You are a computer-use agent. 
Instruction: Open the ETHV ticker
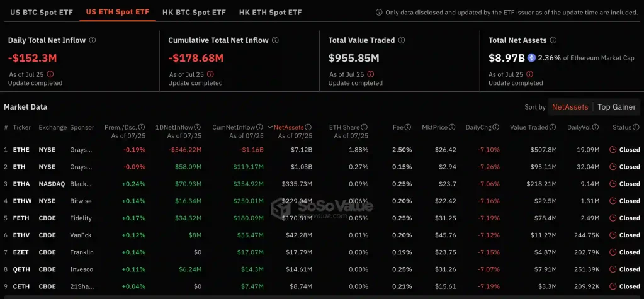pyautogui.click(x=21, y=235)
